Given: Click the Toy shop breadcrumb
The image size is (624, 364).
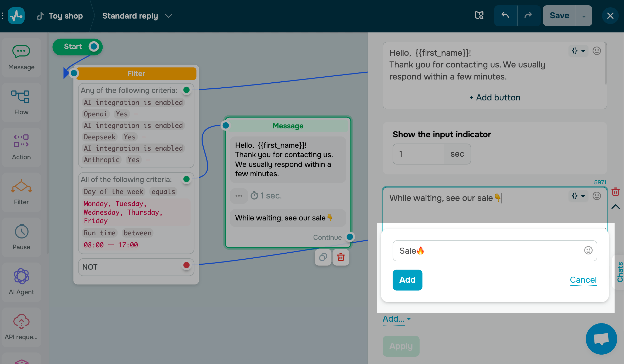Looking at the screenshot, I should point(65,16).
